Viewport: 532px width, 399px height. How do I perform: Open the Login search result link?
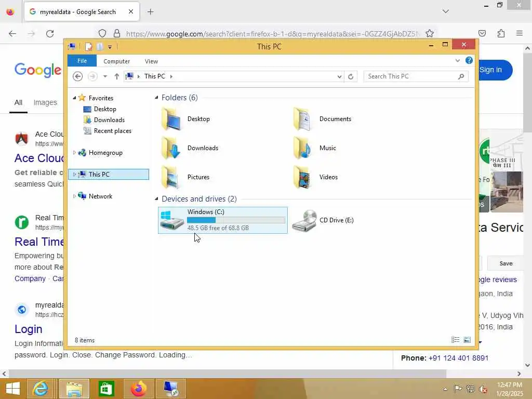29,329
